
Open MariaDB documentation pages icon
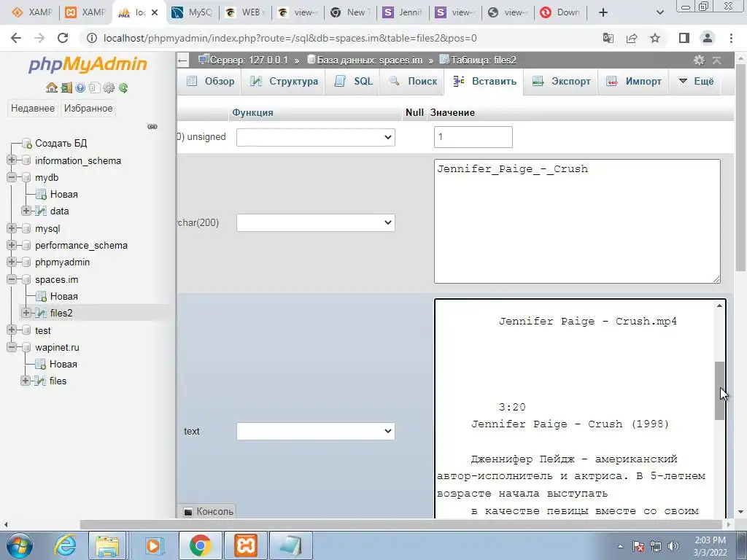click(x=94, y=87)
